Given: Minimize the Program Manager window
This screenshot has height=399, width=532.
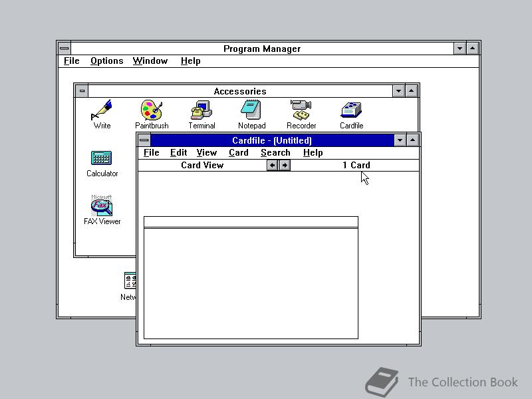Looking at the screenshot, I should coord(460,49).
